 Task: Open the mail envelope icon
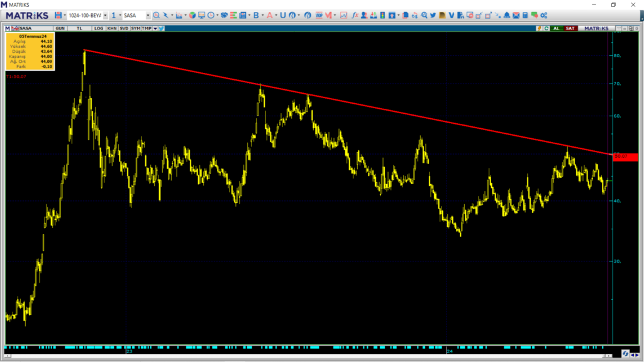516,15
